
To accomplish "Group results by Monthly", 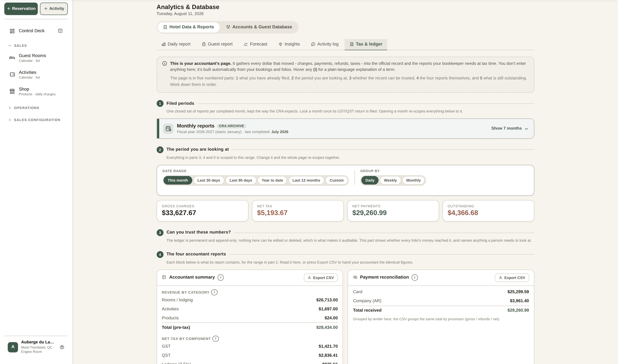I will (x=414, y=180).
